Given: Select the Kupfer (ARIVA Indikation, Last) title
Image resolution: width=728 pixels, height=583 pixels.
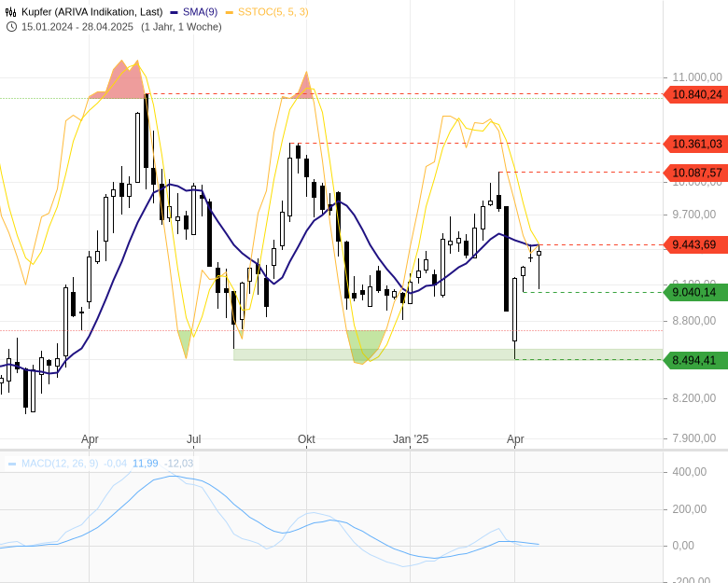Looking at the screenshot, I should 92,12.
